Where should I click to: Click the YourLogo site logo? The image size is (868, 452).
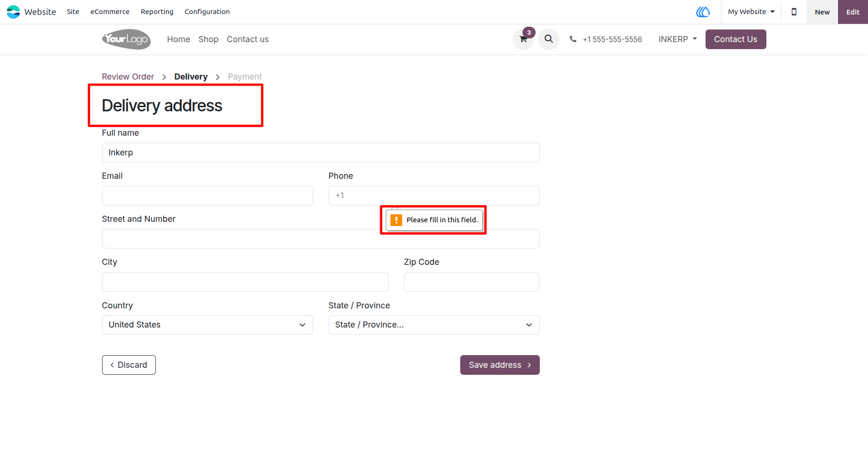coord(126,39)
